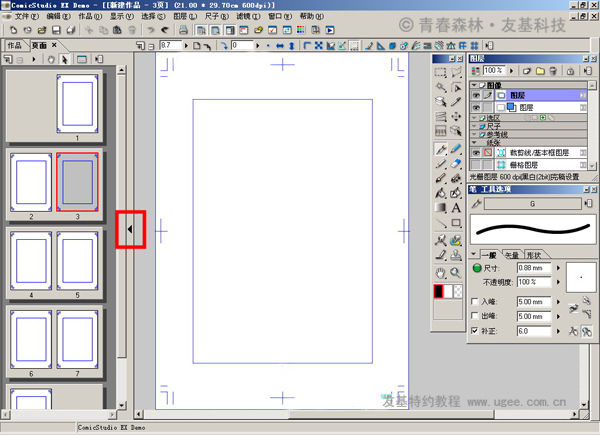Enable the 出峰 checkbox

[474, 316]
